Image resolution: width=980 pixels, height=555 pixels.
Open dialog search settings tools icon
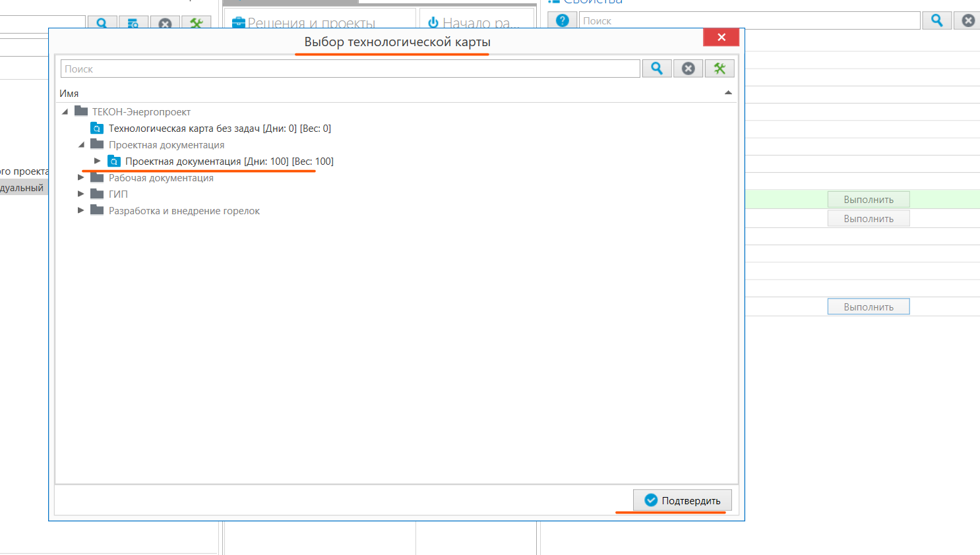click(720, 69)
